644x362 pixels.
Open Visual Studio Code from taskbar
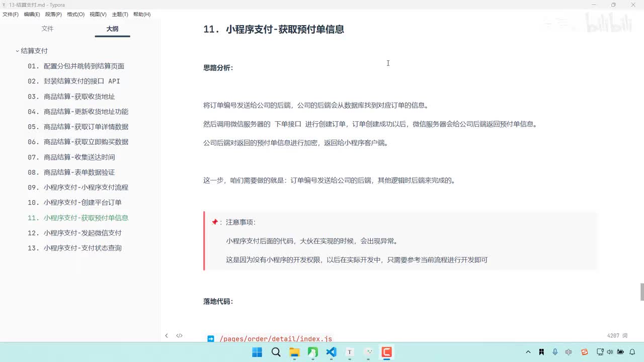tap(331, 352)
